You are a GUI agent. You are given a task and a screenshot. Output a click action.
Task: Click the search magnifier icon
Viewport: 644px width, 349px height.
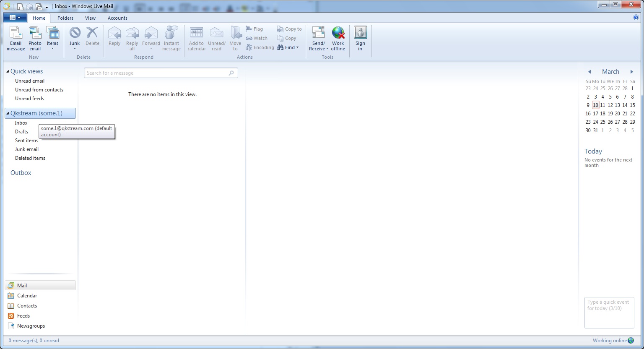pyautogui.click(x=231, y=73)
